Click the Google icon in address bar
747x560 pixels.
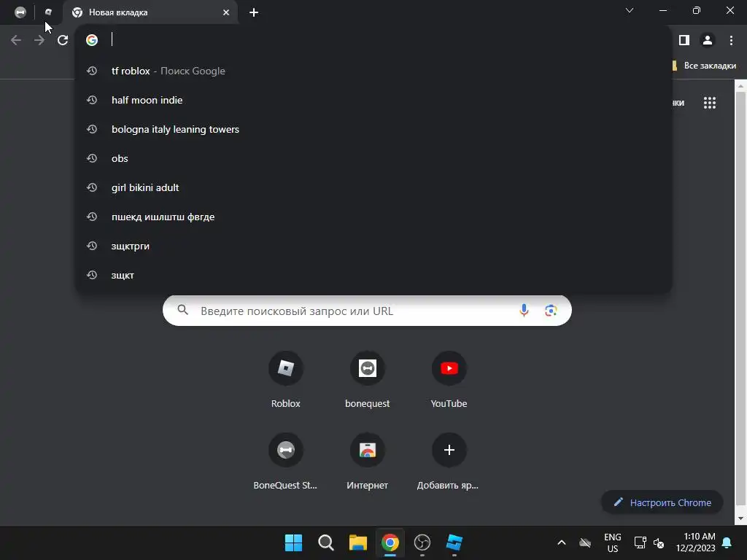coord(92,40)
